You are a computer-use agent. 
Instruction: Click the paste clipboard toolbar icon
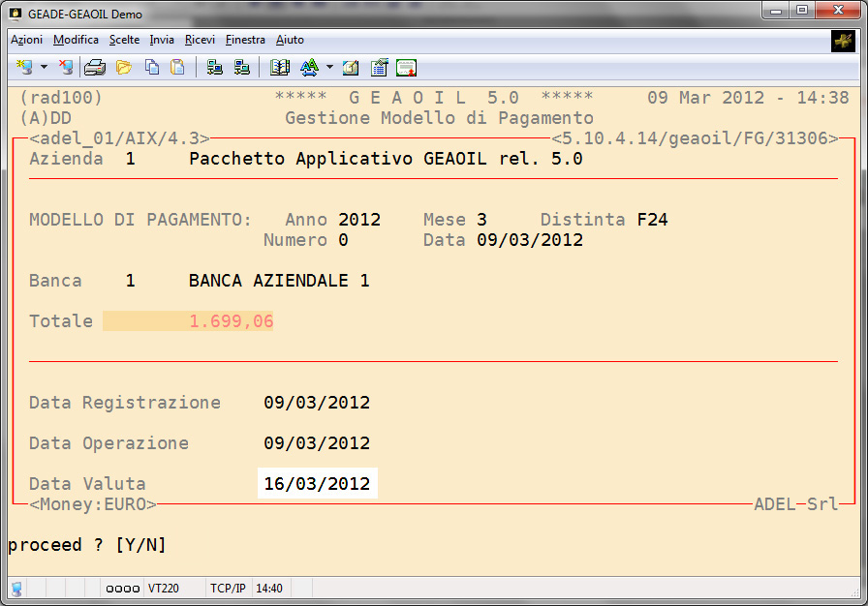[x=177, y=68]
